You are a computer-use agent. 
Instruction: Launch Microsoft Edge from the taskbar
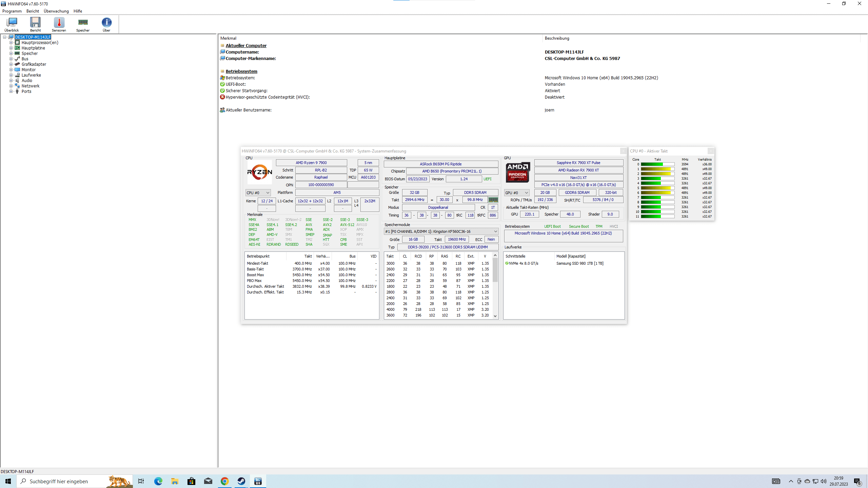tap(158, 481)
